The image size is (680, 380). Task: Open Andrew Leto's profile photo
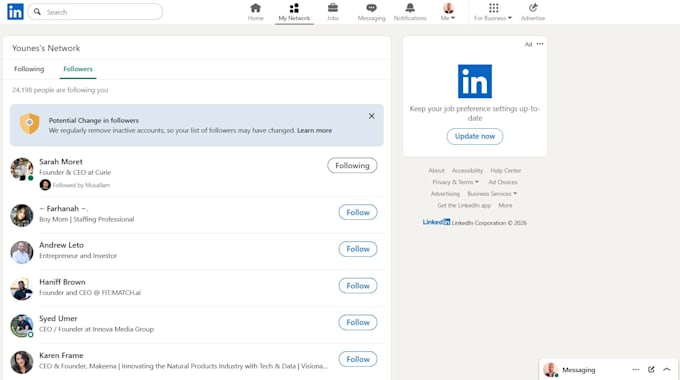click(22, 252)
